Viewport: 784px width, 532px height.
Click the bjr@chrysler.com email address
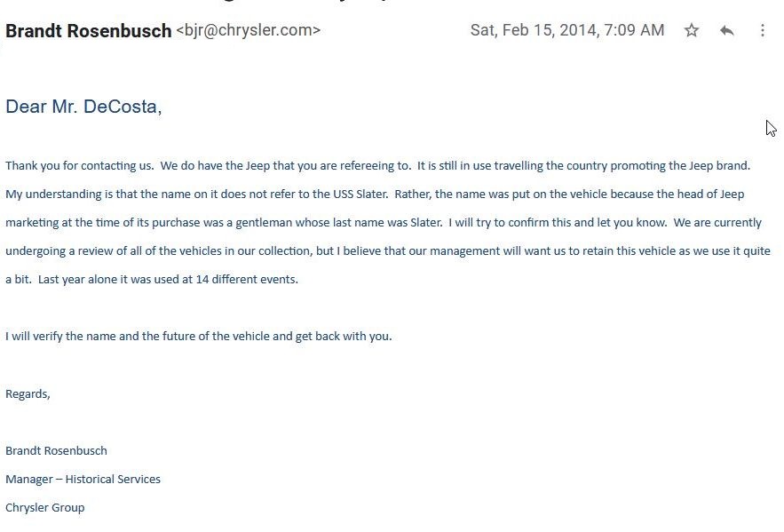[x=248, y=30]
